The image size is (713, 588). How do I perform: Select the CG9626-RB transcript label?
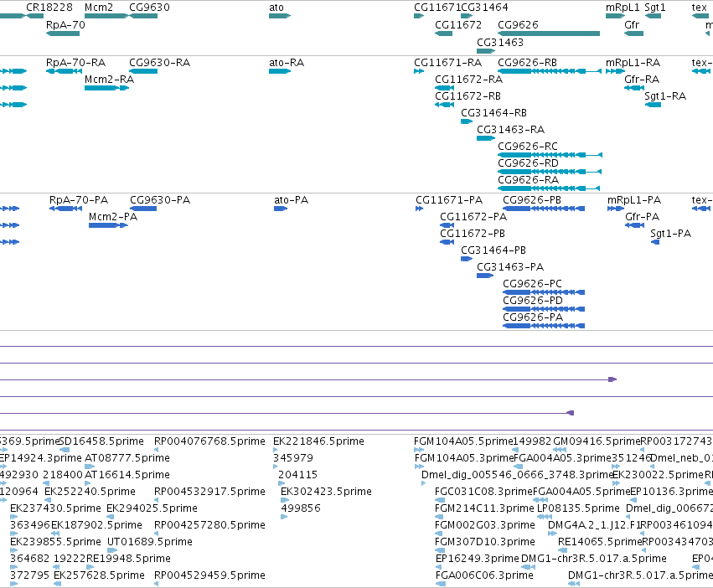[x=527, y=62]
